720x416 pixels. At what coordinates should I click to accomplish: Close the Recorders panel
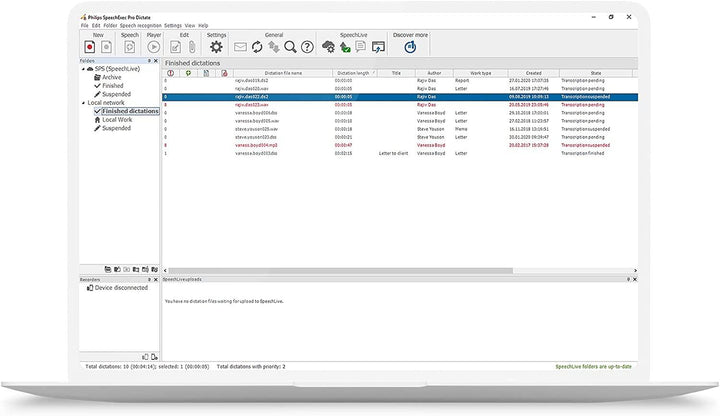coord(156,280)
